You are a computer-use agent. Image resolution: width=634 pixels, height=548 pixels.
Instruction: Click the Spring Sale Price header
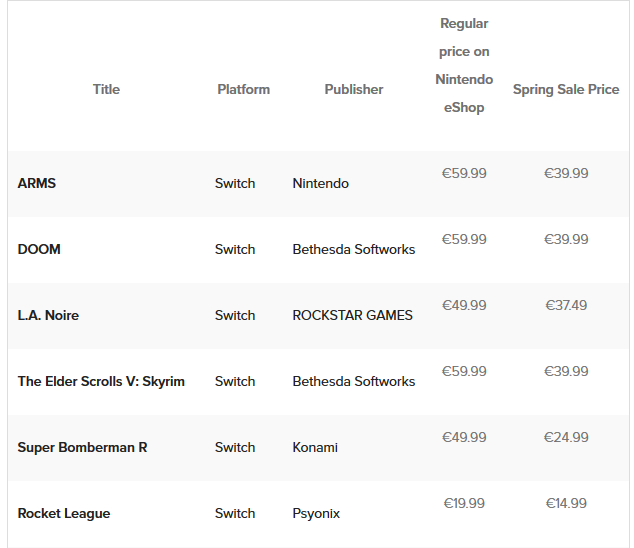pyautogui.click(x=566, y=89)
